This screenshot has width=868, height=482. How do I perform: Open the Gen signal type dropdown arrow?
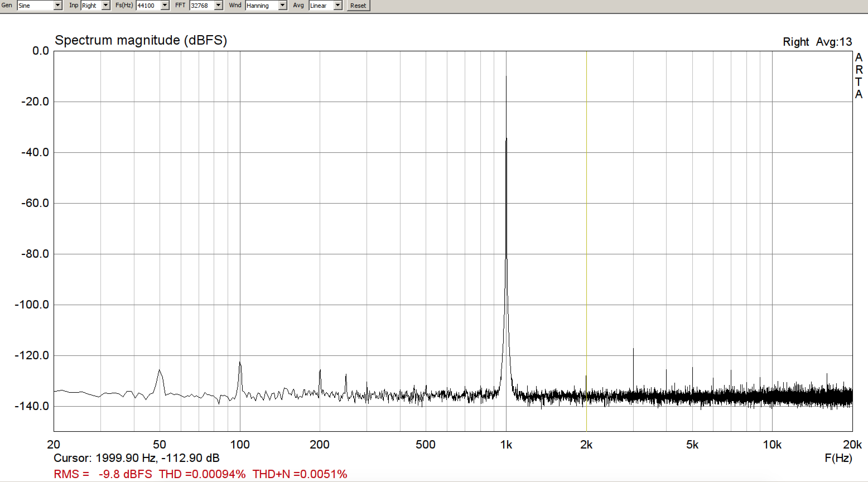click(x=58, y=5)
